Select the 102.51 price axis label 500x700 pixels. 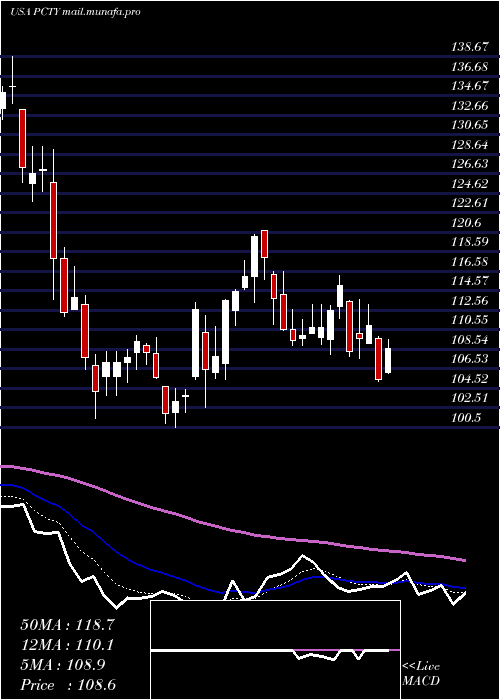[470, 397]
